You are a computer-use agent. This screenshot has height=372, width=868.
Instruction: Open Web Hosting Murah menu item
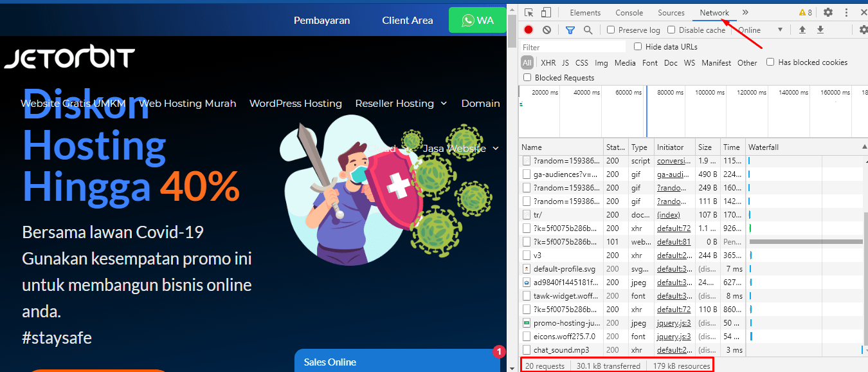(x=188, y=103)
